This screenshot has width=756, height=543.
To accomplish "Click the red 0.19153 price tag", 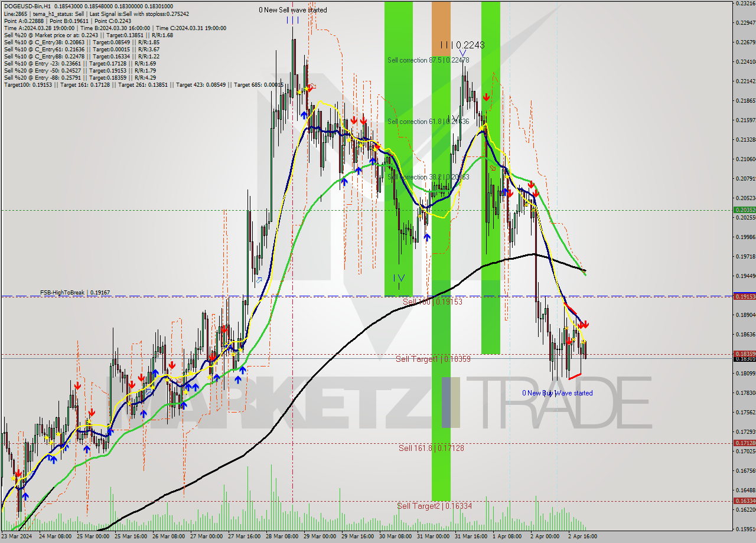I will (x=744, y=297).
